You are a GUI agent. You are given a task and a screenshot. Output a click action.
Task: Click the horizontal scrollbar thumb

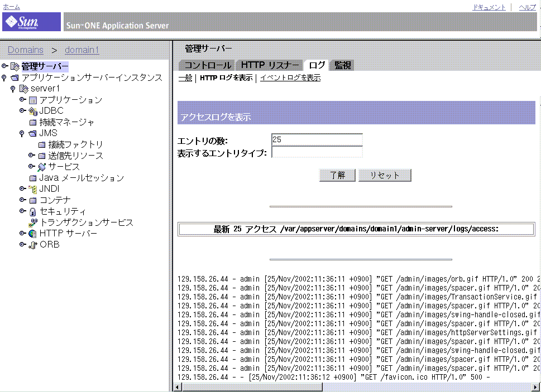pos(252,387)
